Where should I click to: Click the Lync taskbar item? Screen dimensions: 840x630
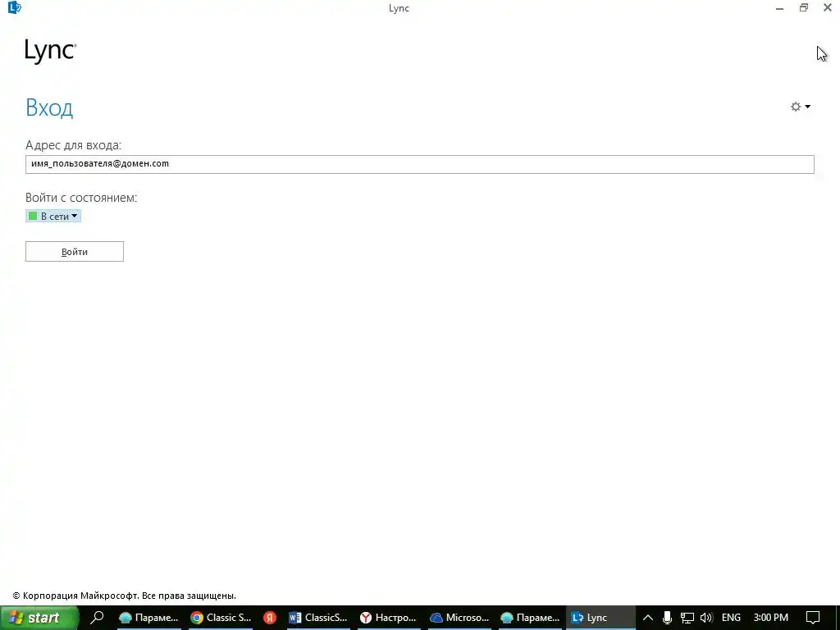[600, 618]
